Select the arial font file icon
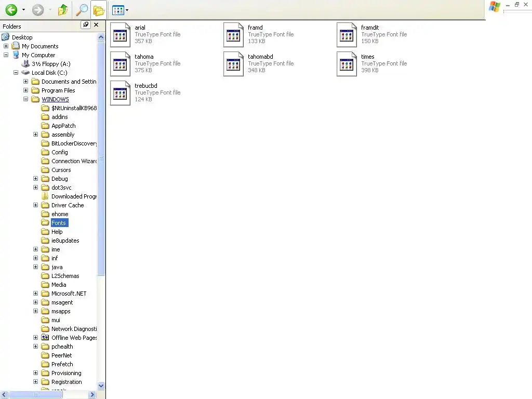Screen dimensions: 532x399 click(x=120, y=35)
